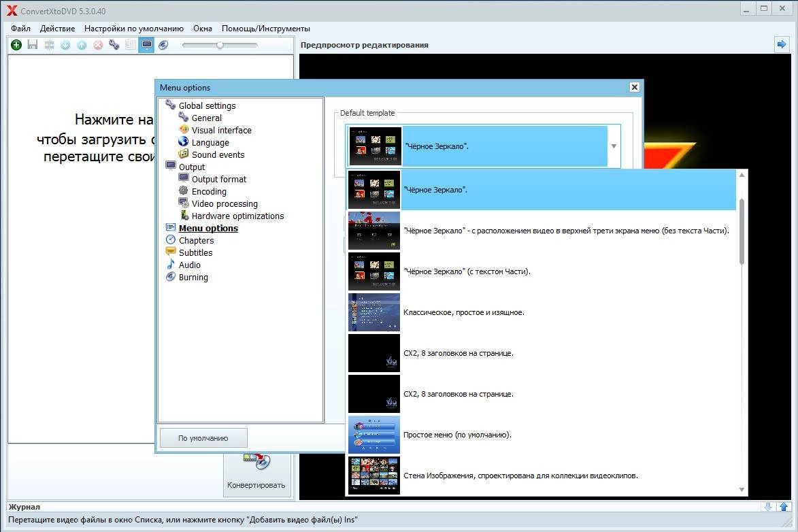
Task: Select the bold Menu options tree item
Action: click(x=208, y=228)
